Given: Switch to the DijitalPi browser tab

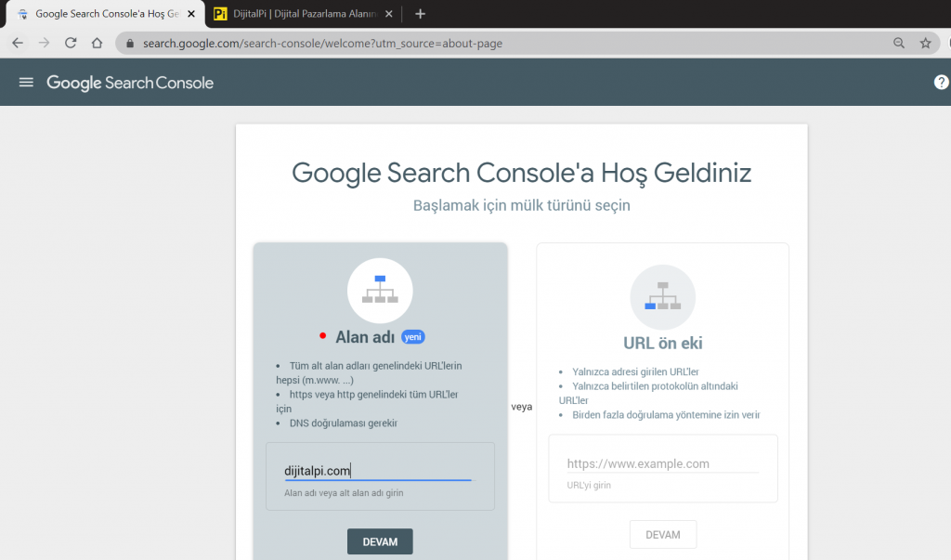Looking at the screenshot, I should [304, 13].
